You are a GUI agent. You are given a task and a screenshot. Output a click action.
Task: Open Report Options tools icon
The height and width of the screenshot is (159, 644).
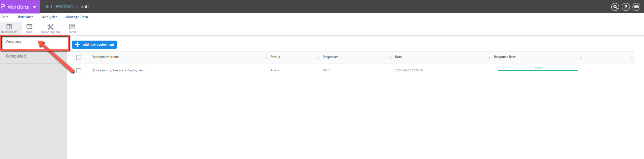coord(51,27)
